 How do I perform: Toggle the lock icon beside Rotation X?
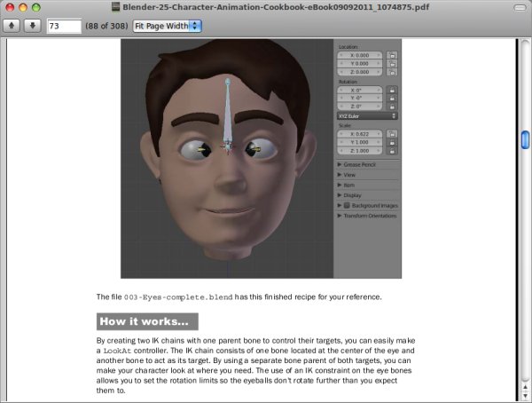pyautogui.click(x=392, y=90)
